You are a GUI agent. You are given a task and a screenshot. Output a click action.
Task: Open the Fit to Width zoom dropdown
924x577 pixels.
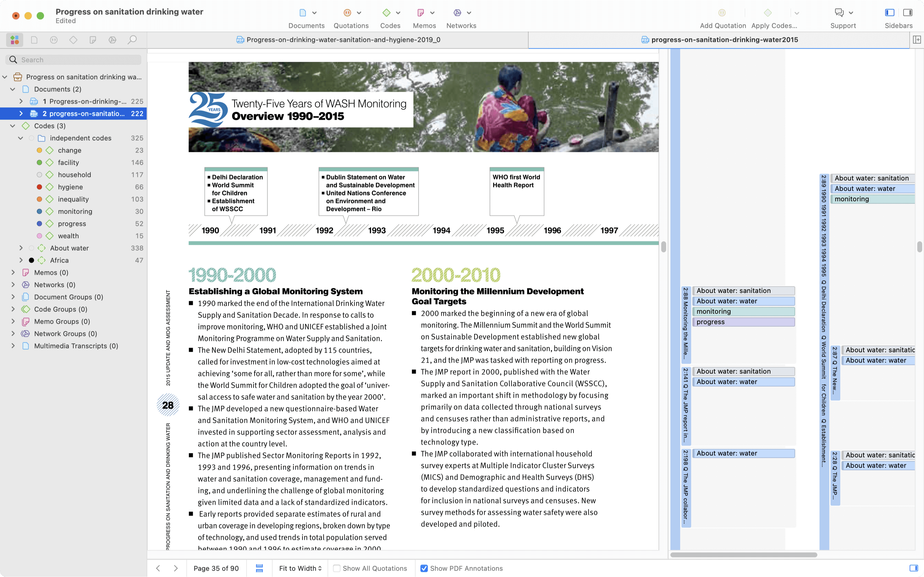[300, 568]
